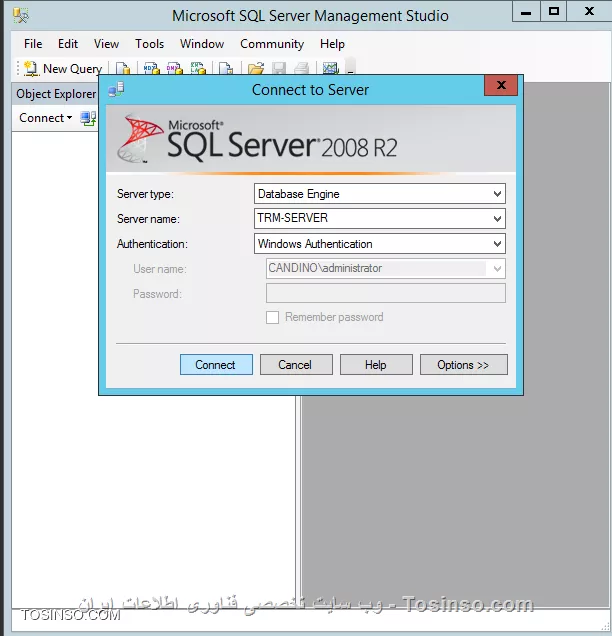This screenshot has width=612, height=636.
Task: Click the SQL Server Compact Query icon
Action: point(226,69)
